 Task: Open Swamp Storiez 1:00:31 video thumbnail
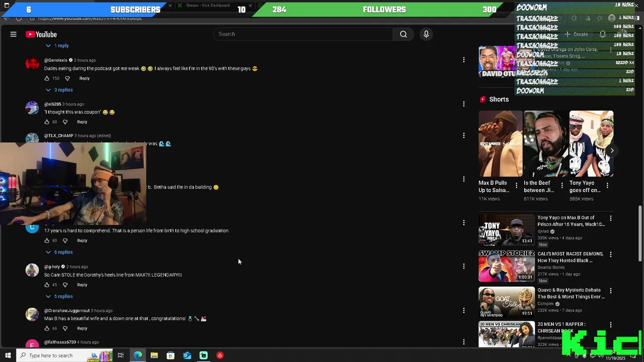507,266
